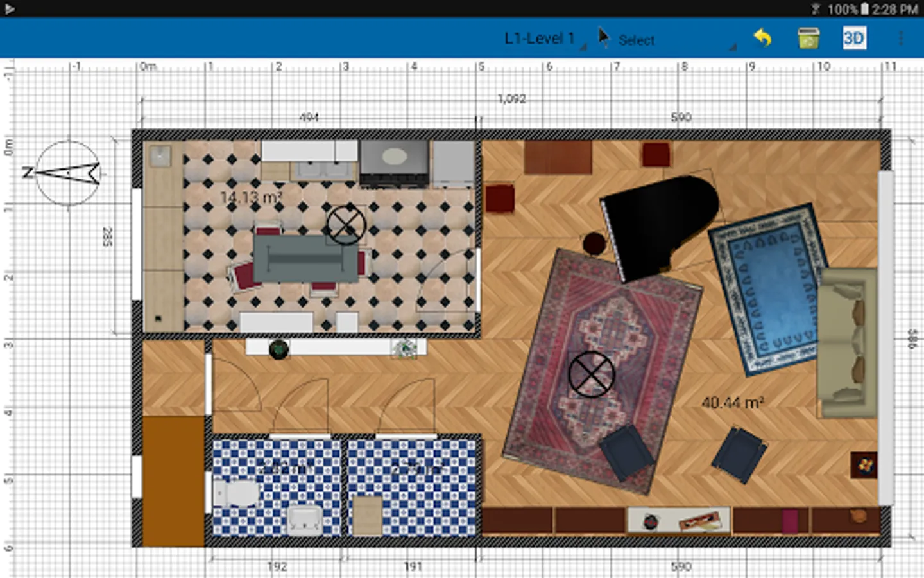Switch to 3D view
The image size is (924, 578).
(x=854, y=39)
